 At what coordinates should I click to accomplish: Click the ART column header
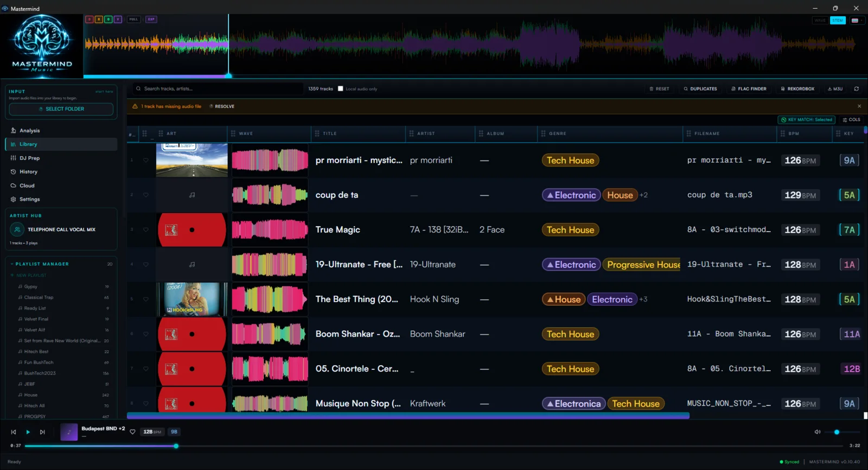171,133
